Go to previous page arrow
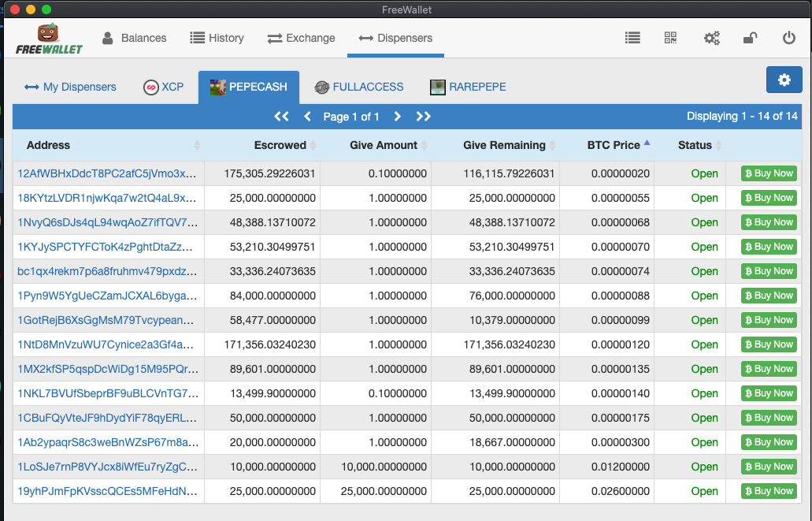The image size is (812, 521). (x=308, y=117)
